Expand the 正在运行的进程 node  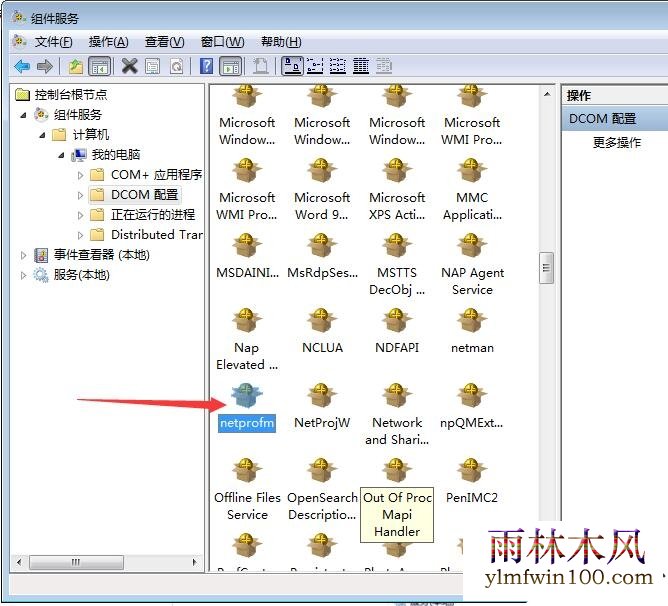point(81,215)
